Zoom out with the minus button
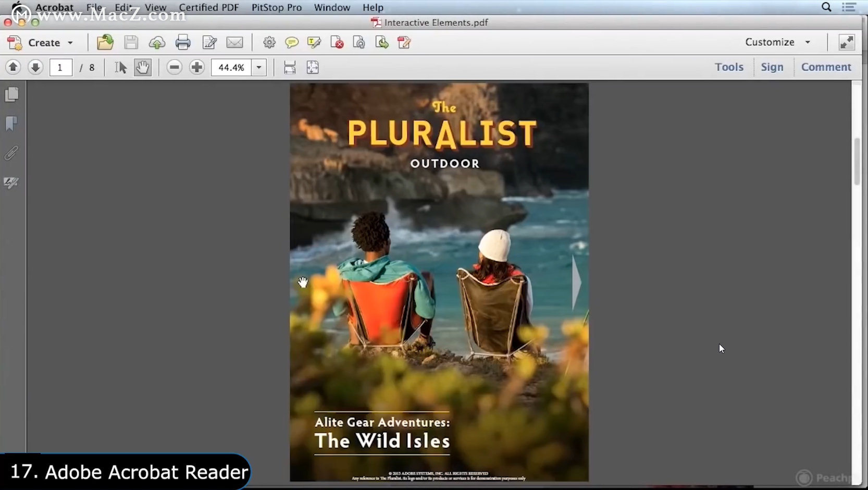 [175, 67]
